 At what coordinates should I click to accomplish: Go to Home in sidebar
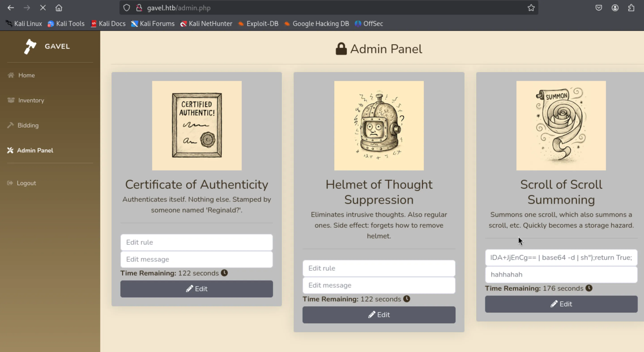(26, 75)
